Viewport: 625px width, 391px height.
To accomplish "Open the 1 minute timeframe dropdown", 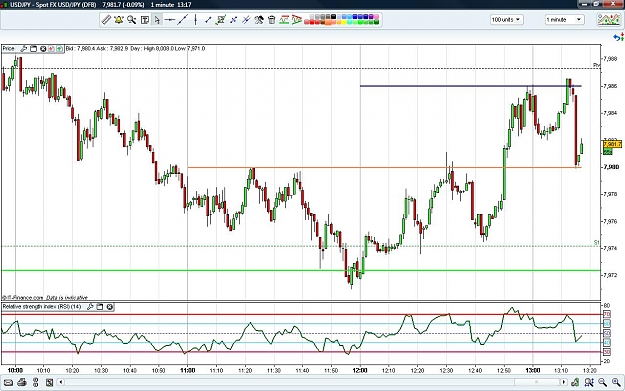I will click(x=564, y=20).
